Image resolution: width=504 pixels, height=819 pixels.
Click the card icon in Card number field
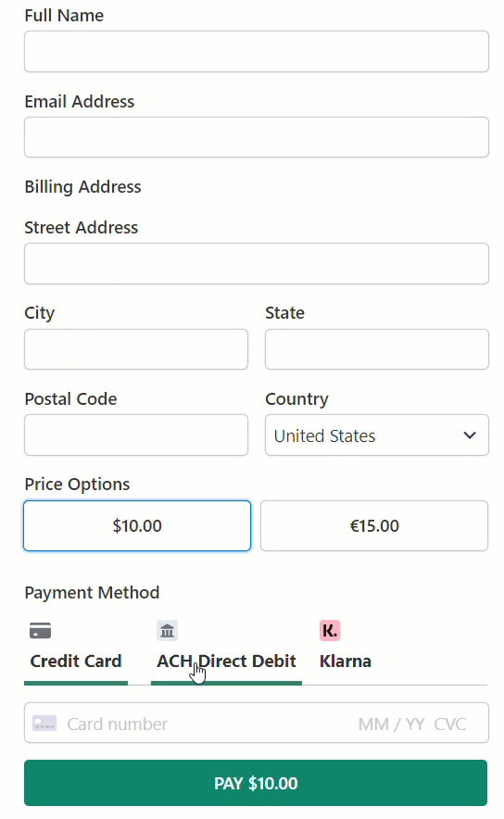44,724
